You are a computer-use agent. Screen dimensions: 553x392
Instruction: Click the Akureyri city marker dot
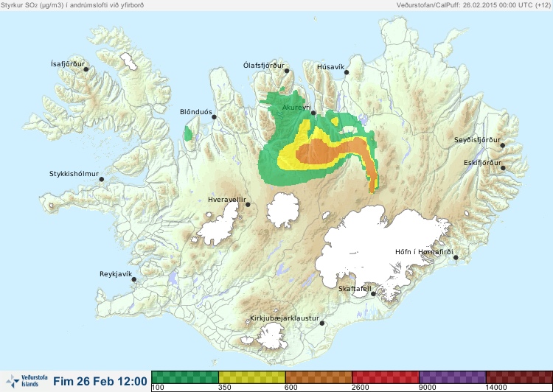tap(313, 113)
